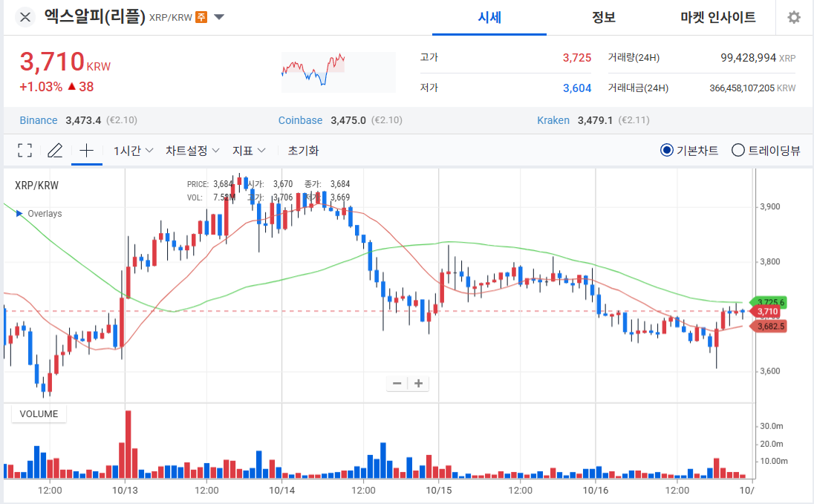Viewport: 814px width, 504px height.
Task: Expand the market pair selector arrow
Action: point(218,17)
